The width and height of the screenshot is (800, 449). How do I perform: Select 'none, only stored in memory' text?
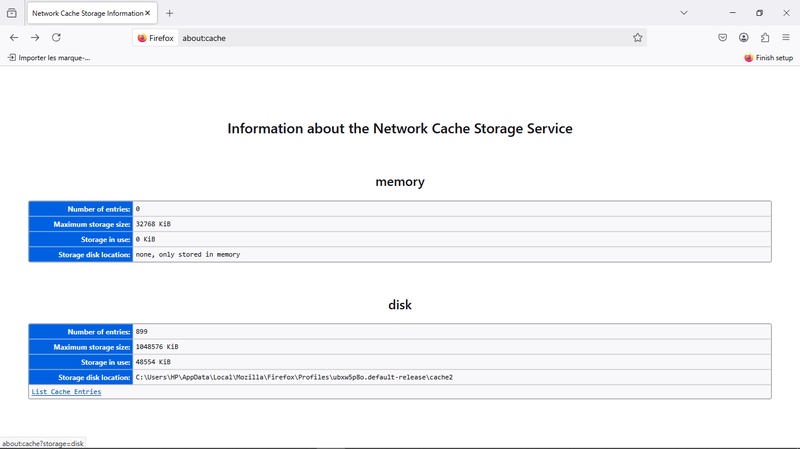(188, 254)
